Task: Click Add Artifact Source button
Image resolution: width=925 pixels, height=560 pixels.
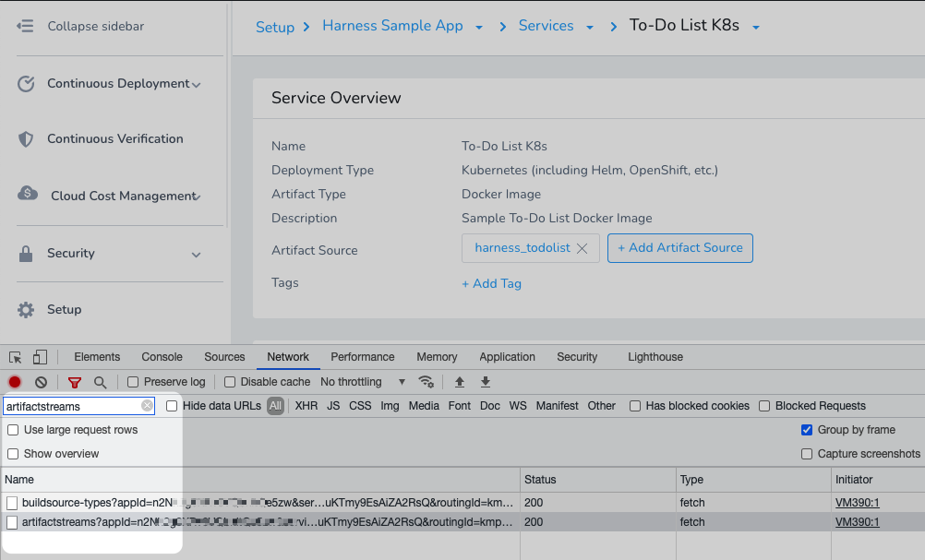Action: coord(680,248)
